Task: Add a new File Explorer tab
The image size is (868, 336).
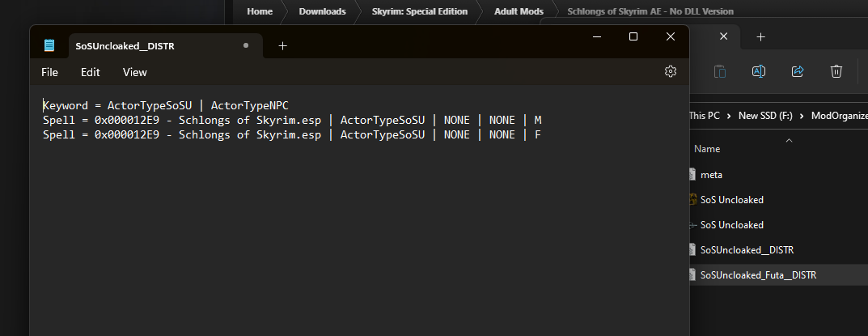Action: tap(760, 36)
